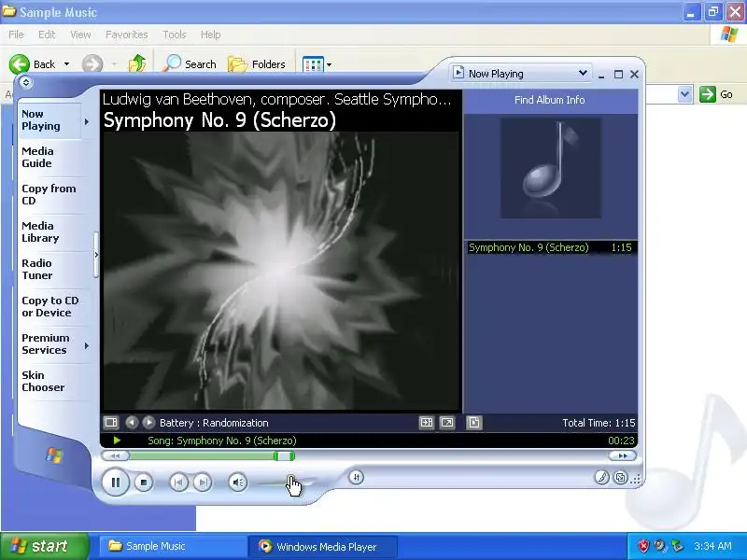Viewport: 747px width, 560px height.
Task: Open the Tools menu in Sample Music
Action: point(175,35)
